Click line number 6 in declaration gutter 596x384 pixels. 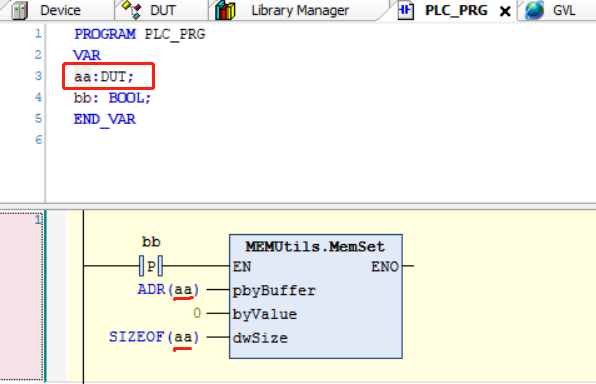pos(38,140)
